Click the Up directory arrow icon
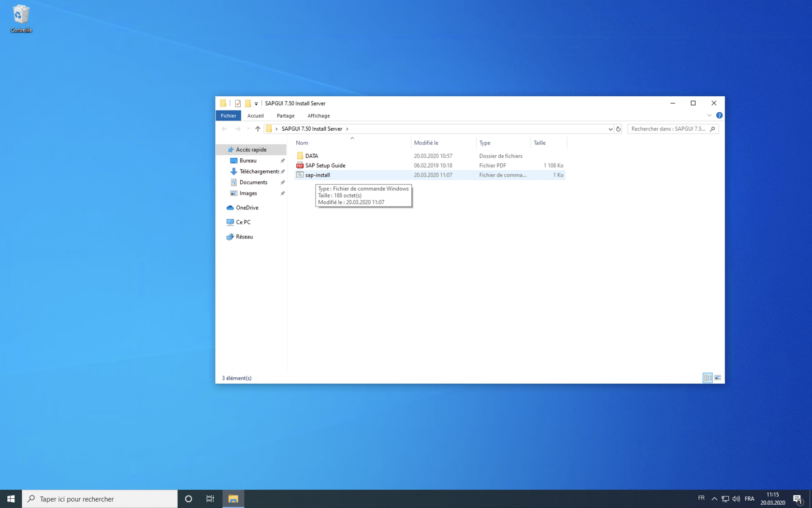 258,129
